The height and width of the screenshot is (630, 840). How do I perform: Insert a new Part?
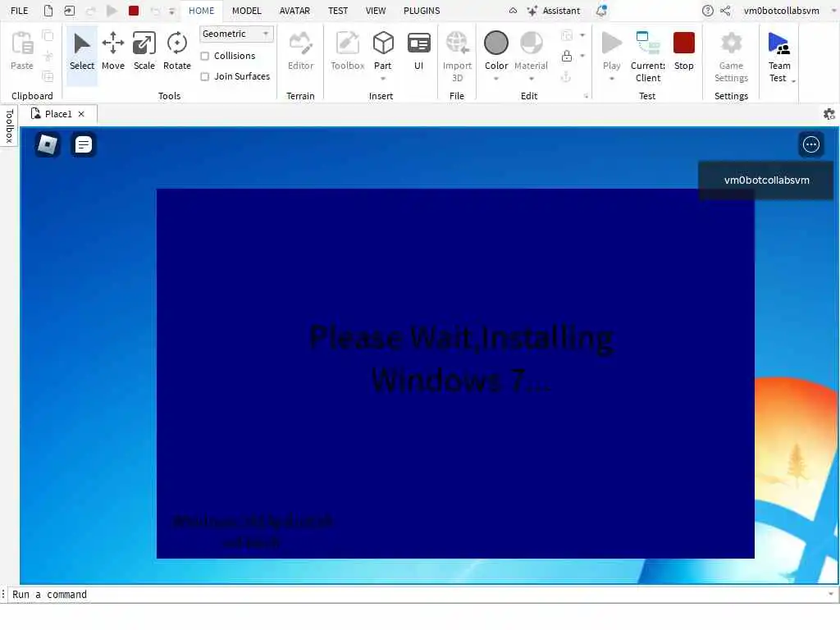coord(383,49)
